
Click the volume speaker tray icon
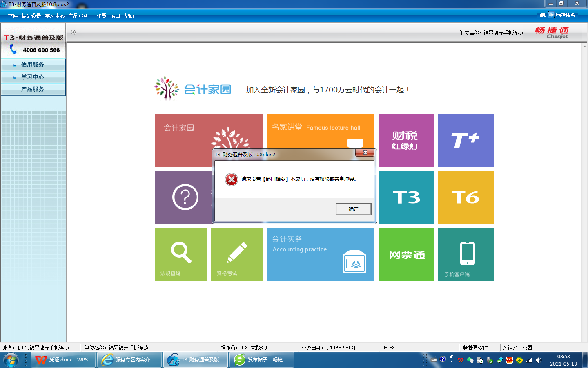(539, 360)
